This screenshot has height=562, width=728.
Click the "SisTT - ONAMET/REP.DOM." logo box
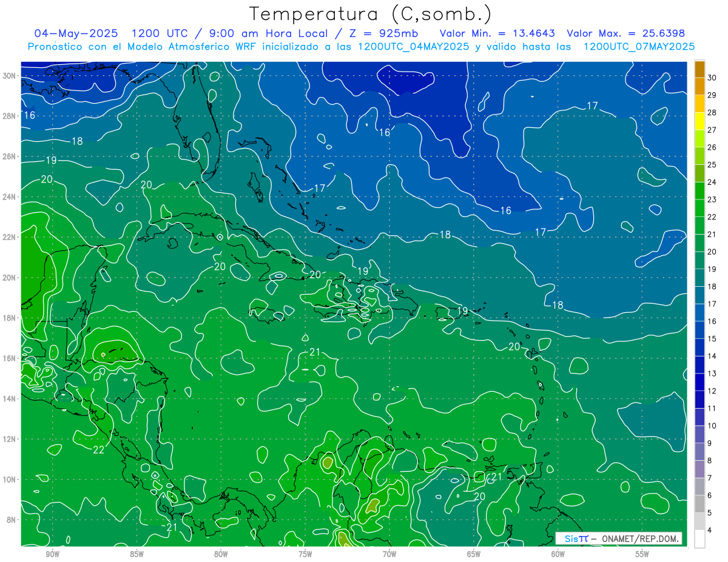(619, 538)
